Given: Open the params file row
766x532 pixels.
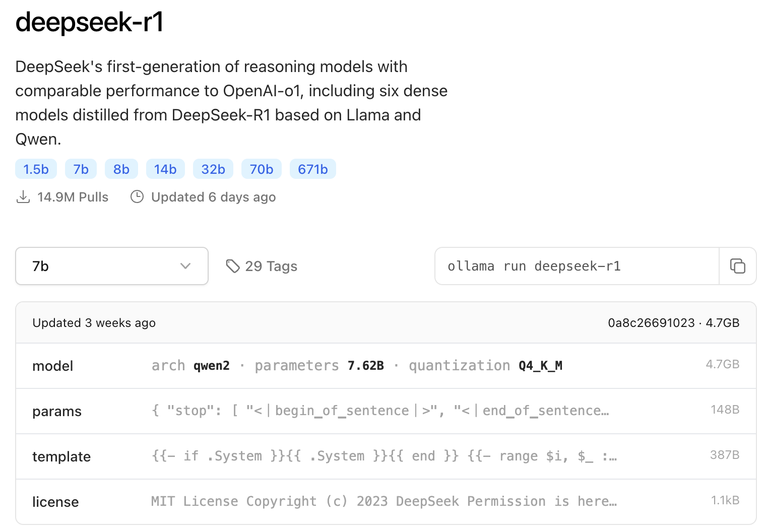Looking at the screenshot, I should click(x=386, y=411).
